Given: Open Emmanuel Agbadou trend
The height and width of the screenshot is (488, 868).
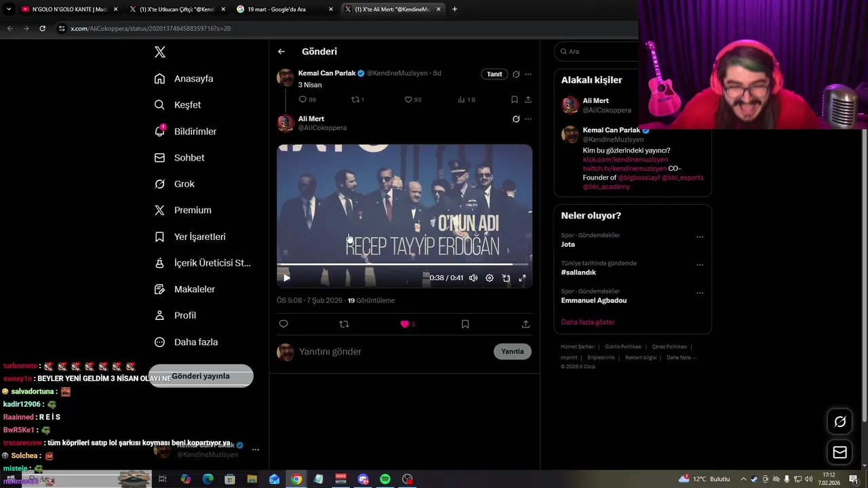Looking at the screenshot, I should [593, 300].
